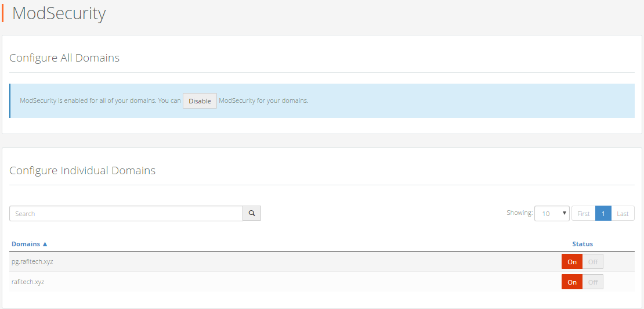Screen dimensions: 644x309
Task: Turn On ModSecurity for rafitech.xyz
Action: click(571, 282)
